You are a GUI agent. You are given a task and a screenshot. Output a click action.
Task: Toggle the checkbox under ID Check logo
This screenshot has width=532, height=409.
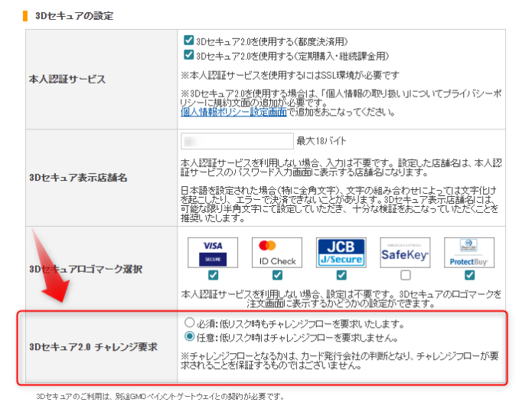(x=277, y=276)
